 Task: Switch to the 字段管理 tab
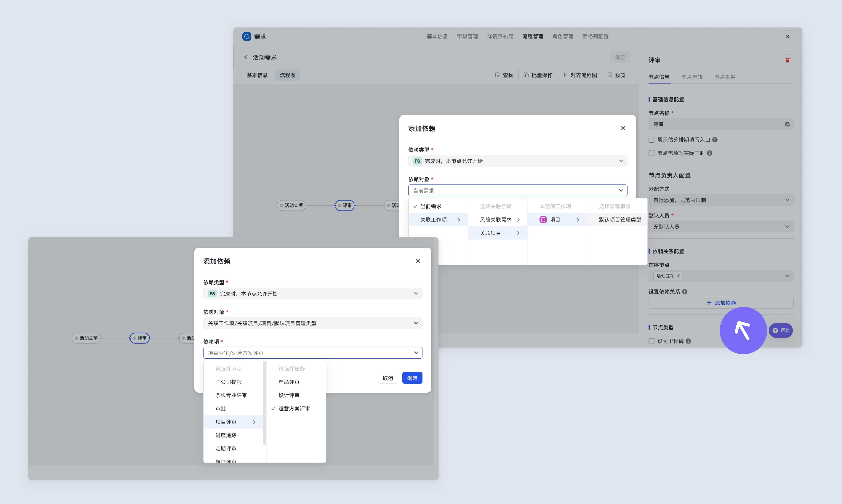click(467, 36)
